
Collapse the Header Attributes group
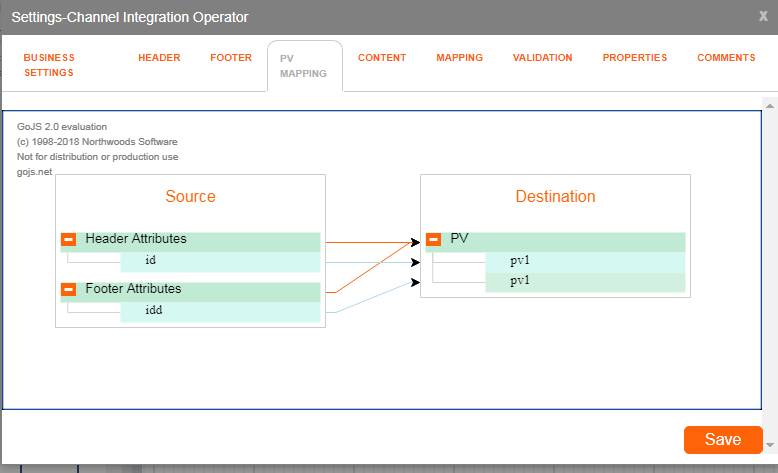point(69,240)
